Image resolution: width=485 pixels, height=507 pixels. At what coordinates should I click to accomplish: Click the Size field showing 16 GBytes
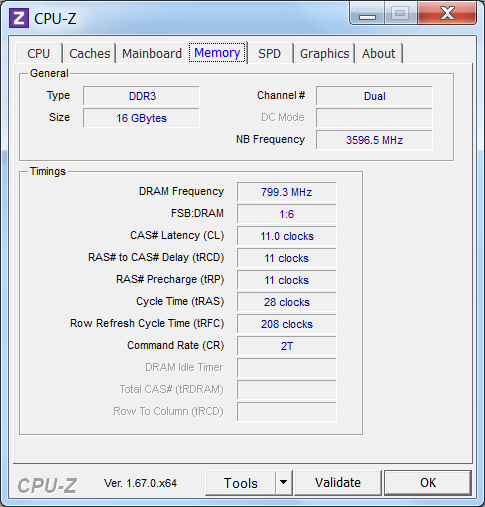point(141,118)
